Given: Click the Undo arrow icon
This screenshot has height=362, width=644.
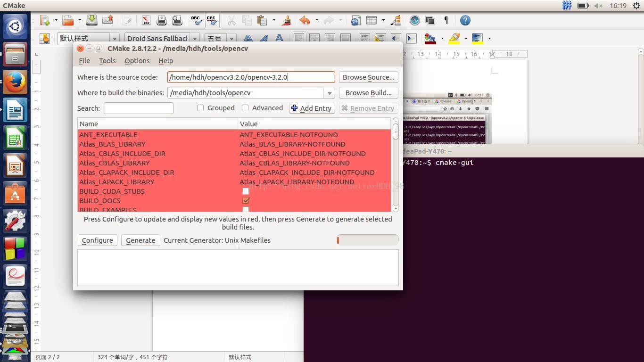Looking at the screenshot, I should click(305, 20).
